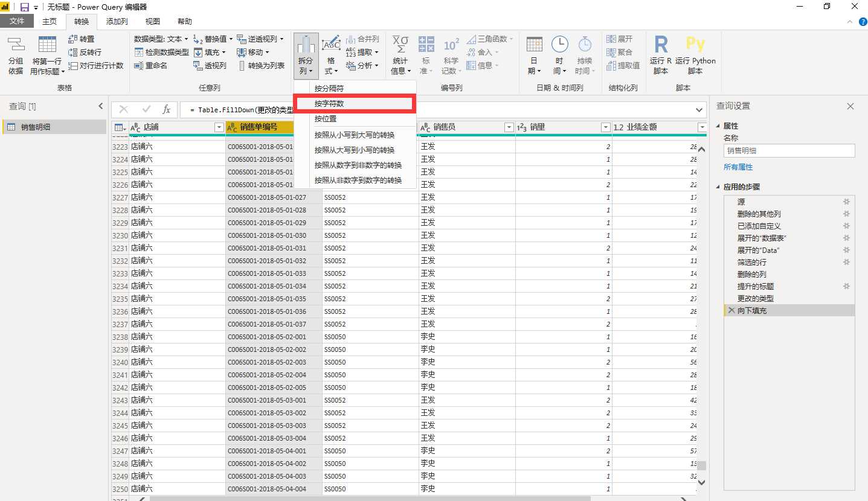Open the 逆透视列 dropdown
The width and height of the screenshot is (868, 501).
[x=260, y=39]
